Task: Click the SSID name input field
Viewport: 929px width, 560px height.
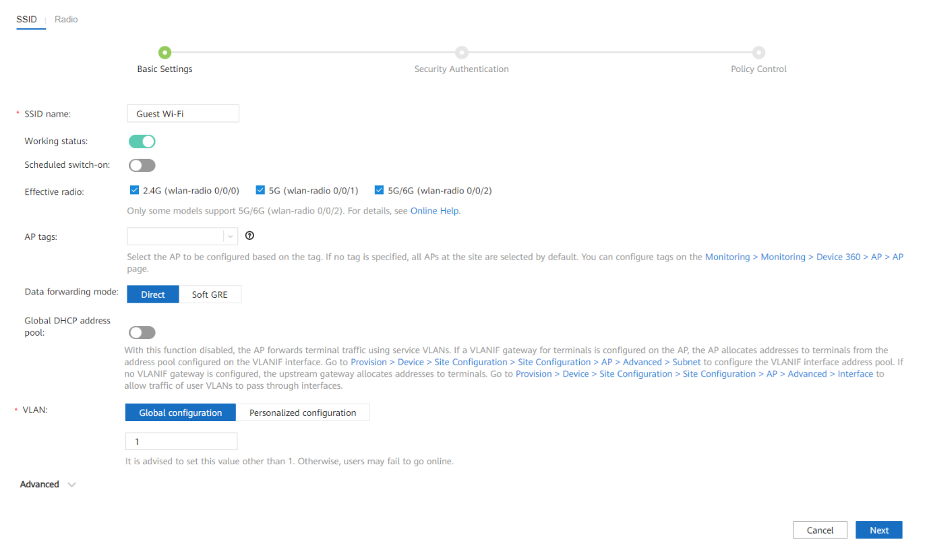Action: pyautogui.click(x=183, y=114)
